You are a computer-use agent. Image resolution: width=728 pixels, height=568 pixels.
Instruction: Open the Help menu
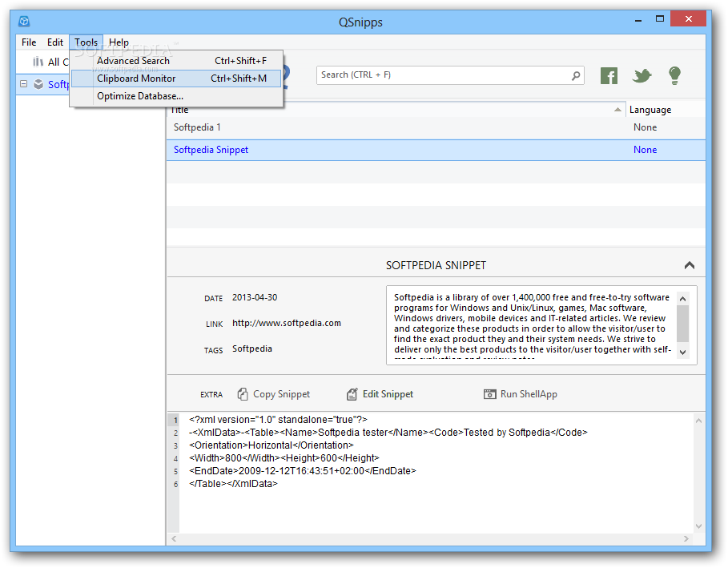coord(119,42)
